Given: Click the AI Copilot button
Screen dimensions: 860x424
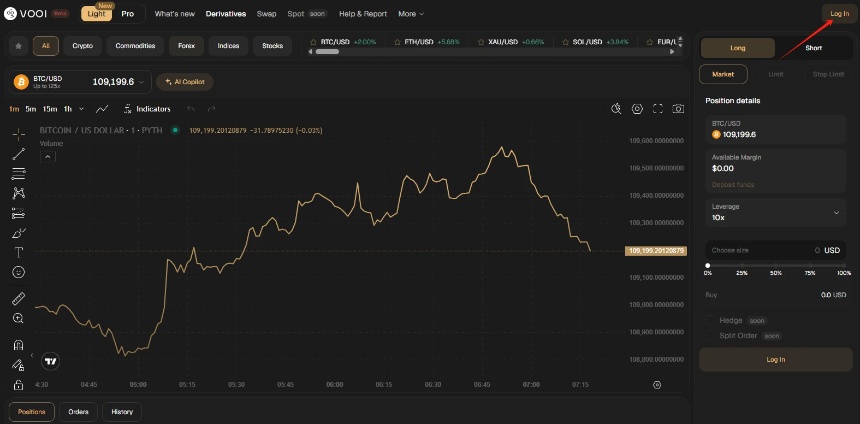Looking at the screenshot, I should pos(185,82).
